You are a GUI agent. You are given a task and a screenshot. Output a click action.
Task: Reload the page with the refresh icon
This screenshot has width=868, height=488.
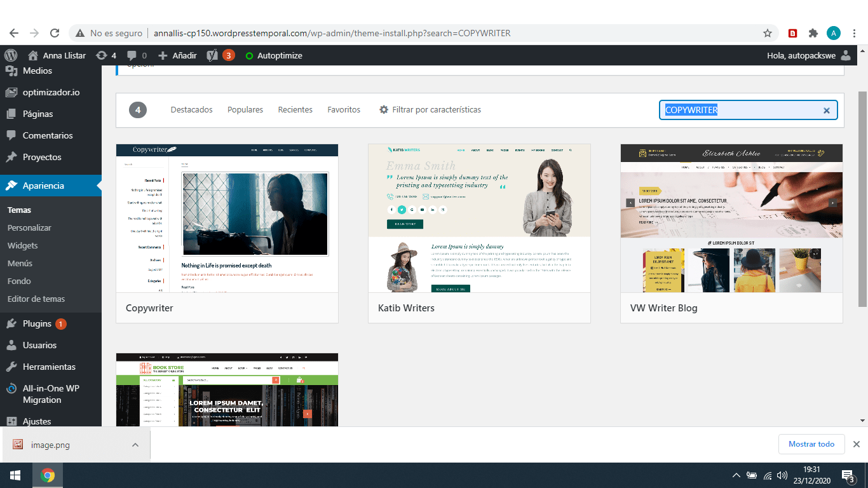[55, 33]
